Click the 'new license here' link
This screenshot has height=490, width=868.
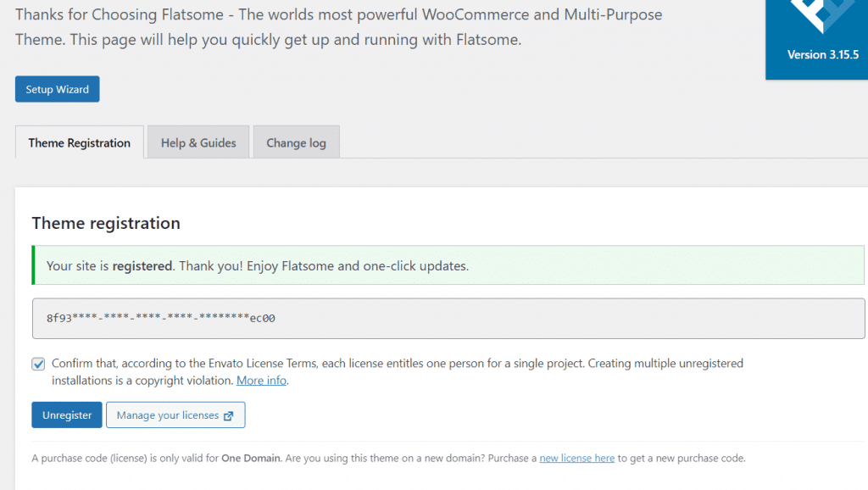[x=576, y=458]
